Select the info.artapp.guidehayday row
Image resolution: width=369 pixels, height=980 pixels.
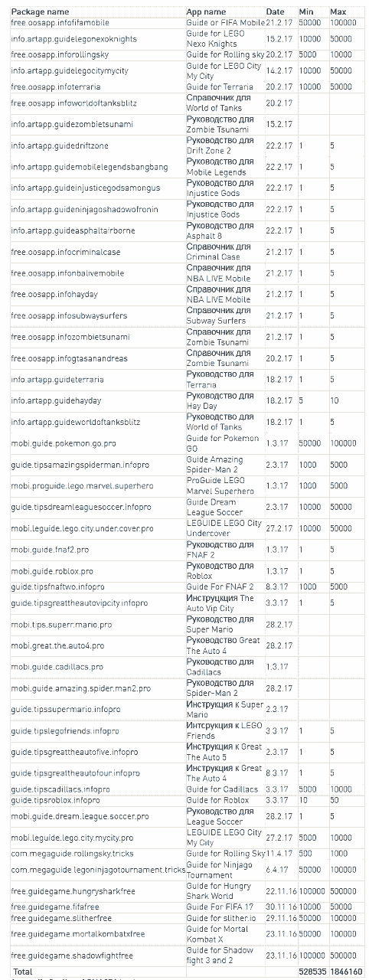click(x=184, y=400)
